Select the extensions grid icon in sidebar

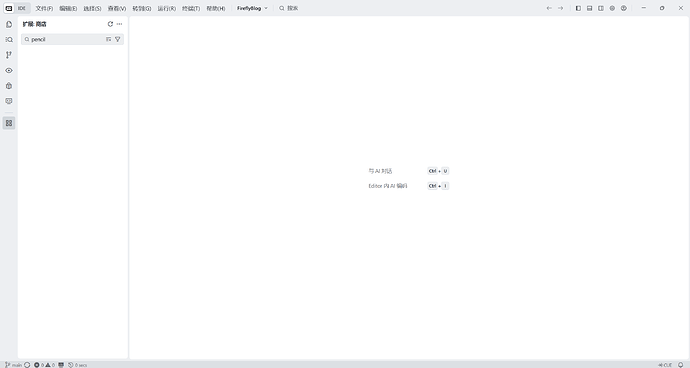(x=9, y=123)
